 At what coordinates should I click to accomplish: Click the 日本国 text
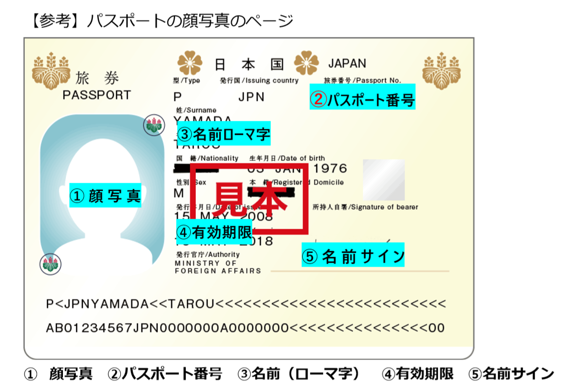[249, 64]
